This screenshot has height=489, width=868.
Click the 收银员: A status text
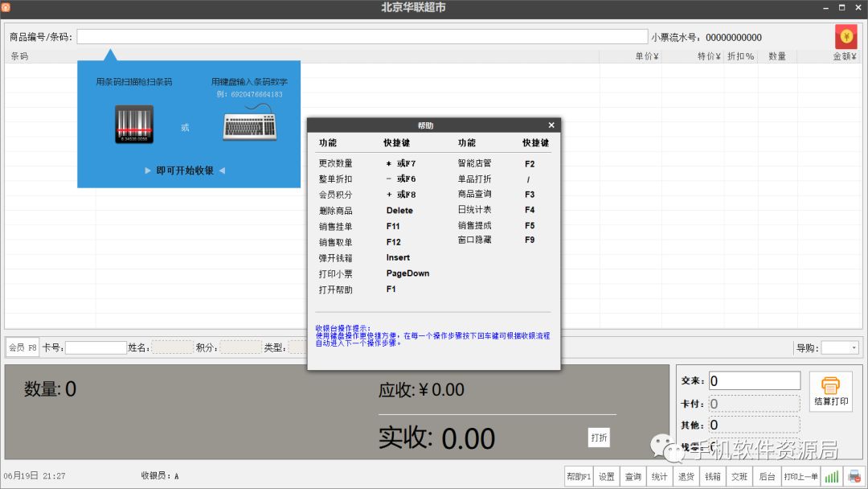(x=160, y=475)
